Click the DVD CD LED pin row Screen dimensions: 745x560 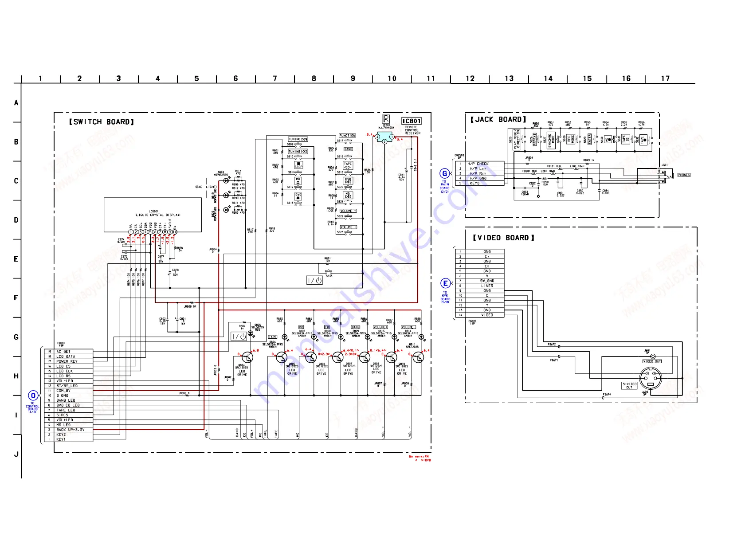tap(68, 405)
